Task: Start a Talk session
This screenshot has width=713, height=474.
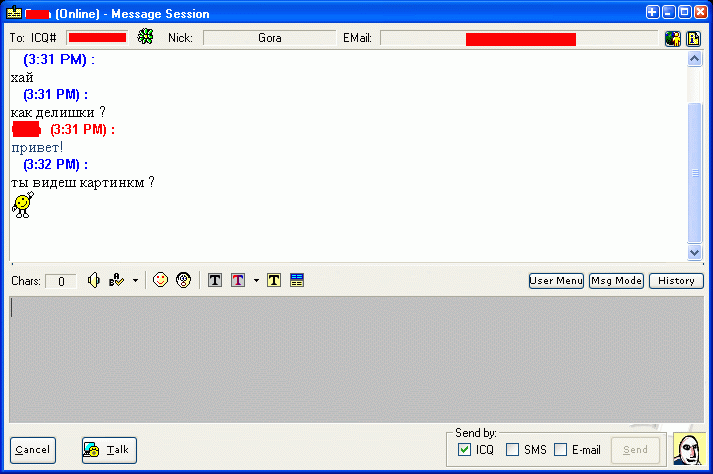Action: coord(109,450)
